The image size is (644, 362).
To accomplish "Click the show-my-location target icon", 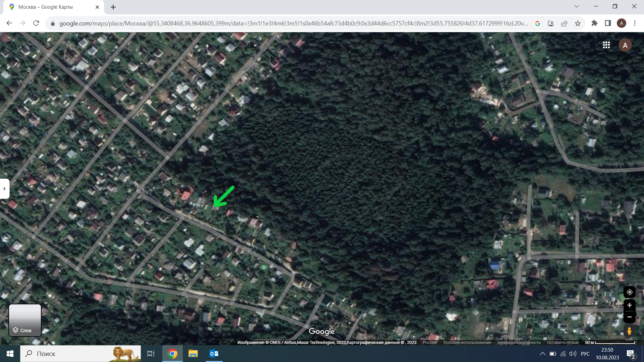I will [x=629, y=292].
